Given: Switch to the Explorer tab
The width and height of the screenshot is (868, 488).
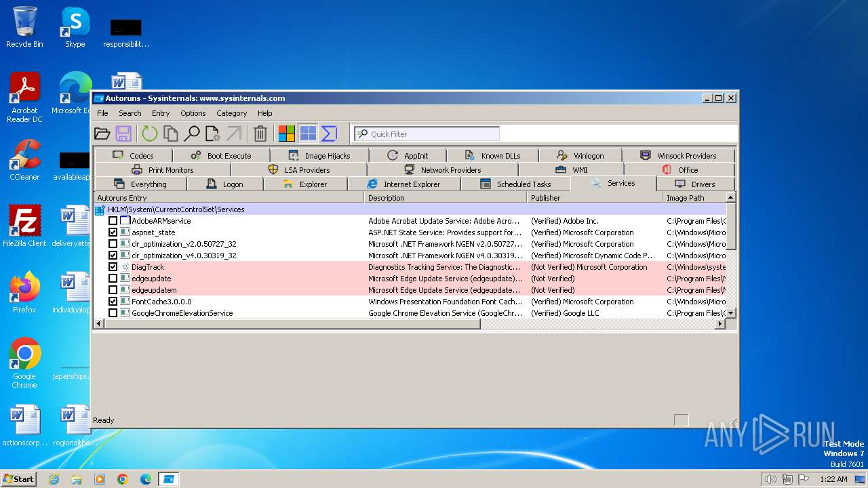Looking at the screenshot, I should pyautogui.click(x=305, y=184).
